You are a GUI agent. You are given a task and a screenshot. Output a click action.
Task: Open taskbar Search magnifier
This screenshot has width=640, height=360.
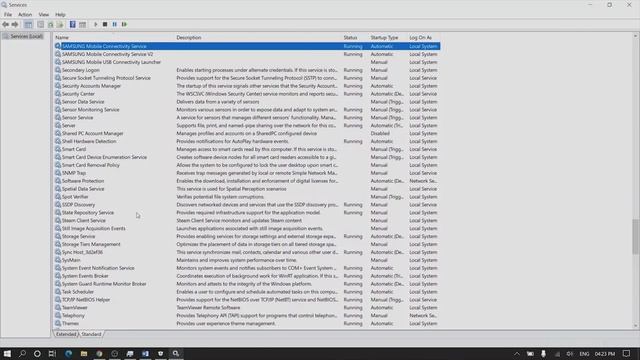coord(22,353)
